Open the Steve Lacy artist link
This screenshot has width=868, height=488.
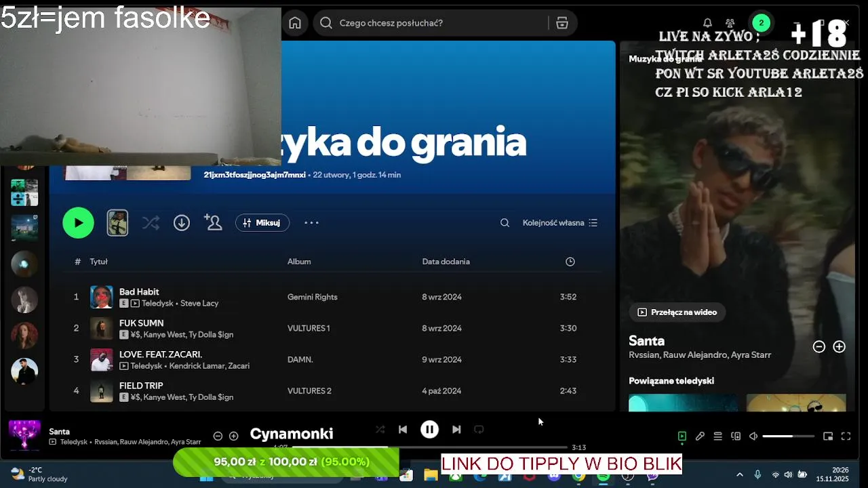(199, 304)
